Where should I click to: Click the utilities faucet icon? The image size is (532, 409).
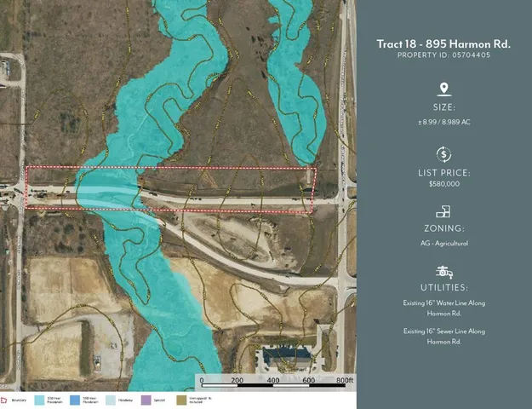pos(443,271)
